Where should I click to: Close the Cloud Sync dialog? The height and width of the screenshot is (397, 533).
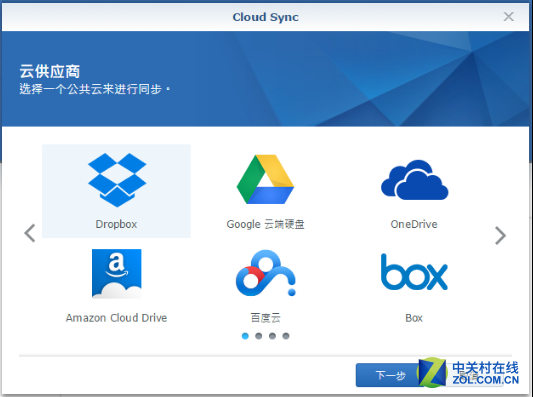click(509, 16)
